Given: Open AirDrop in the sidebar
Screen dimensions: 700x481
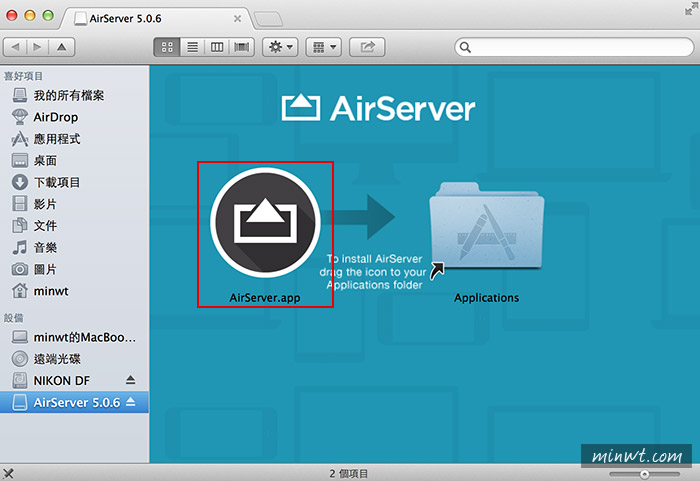Looking at the screenshot, I should 75,117.
